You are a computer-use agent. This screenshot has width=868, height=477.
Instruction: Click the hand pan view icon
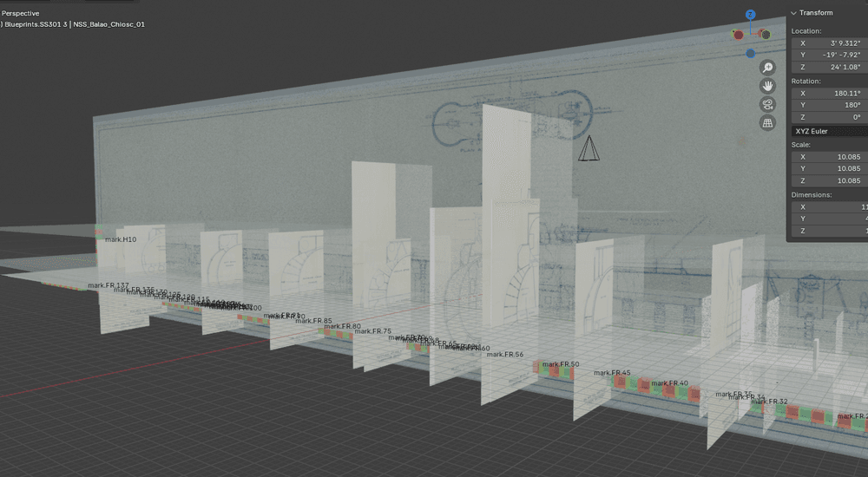(x=767, y=86)
